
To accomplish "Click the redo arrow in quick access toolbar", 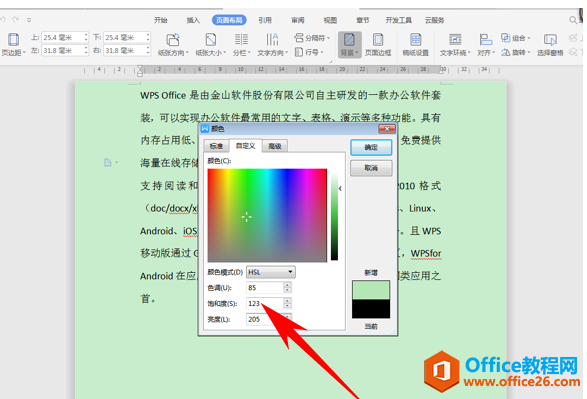I will click(x=15, y=19).
